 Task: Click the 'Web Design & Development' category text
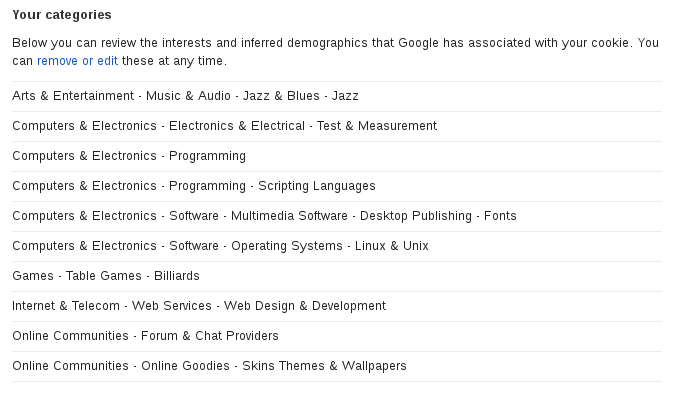point(305,306)
